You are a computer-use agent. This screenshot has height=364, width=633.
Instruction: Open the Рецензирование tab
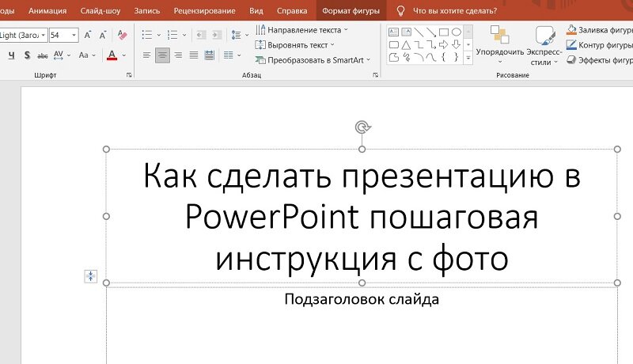click(x=204, y=11)
